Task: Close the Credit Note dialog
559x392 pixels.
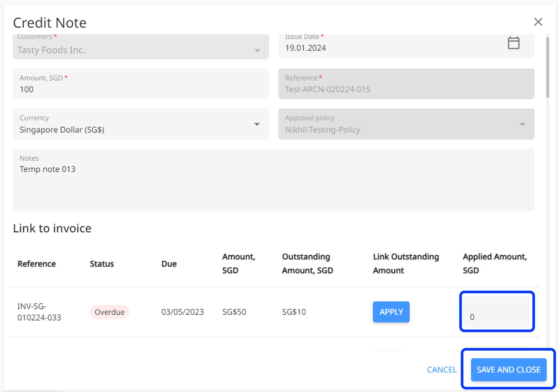Action: (538, 22)
